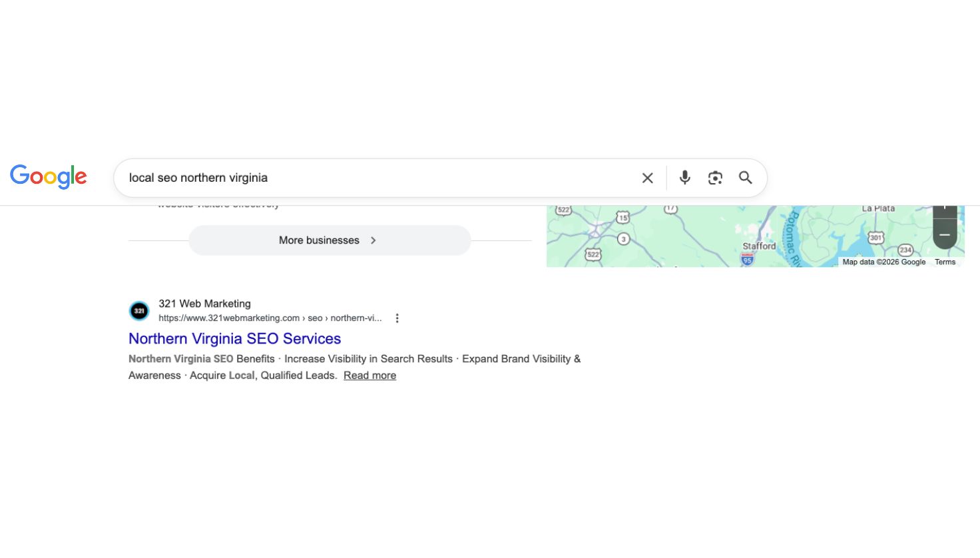The height and width of the screenshot is (558, 980).
Task: Focus the search box containing local seo northern virginia
Action: (x=373, y=178)
